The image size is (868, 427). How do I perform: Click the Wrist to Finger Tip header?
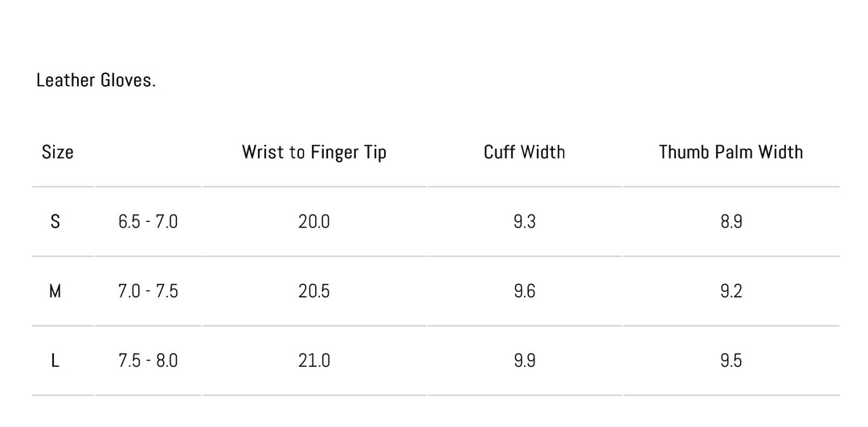click(314, 152)
